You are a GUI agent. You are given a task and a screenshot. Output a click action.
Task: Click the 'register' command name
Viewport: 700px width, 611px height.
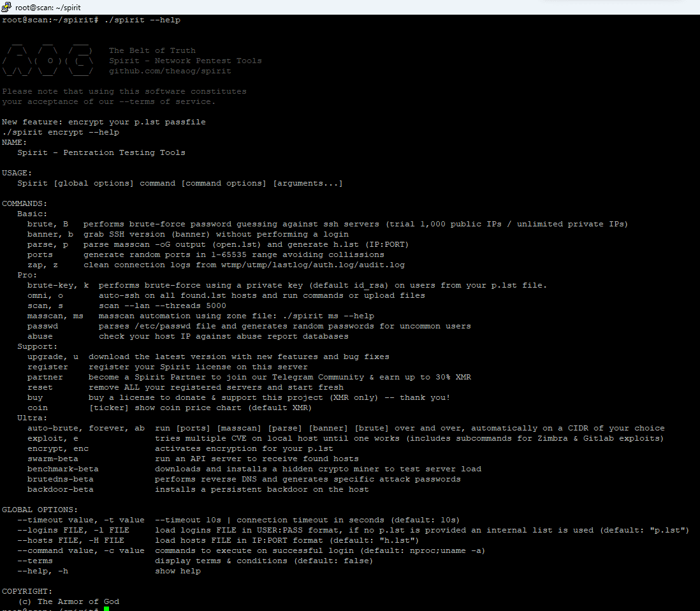pos(48,367)
